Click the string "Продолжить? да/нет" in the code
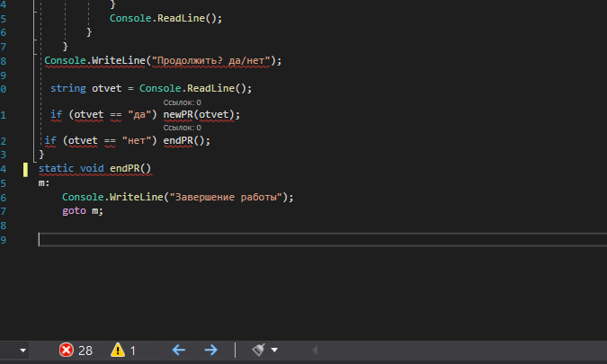607x364 pixels. point(211,61)
